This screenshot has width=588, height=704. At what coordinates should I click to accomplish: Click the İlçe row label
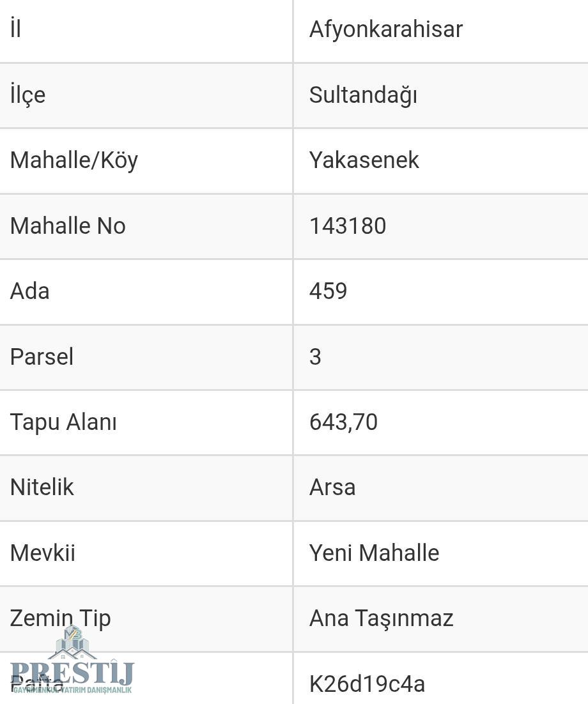tap(28, 95)
